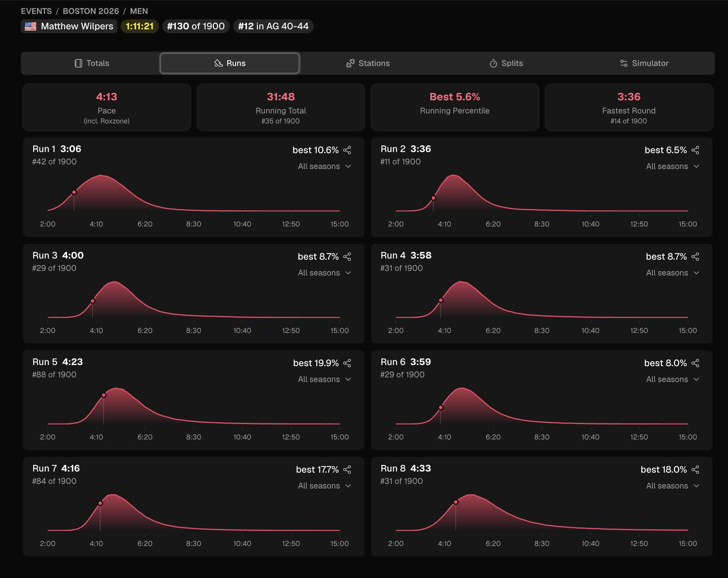This screenshot has height=578, width=728.
Task: Share the Run 1 chart
Action: tap(347, 150)
